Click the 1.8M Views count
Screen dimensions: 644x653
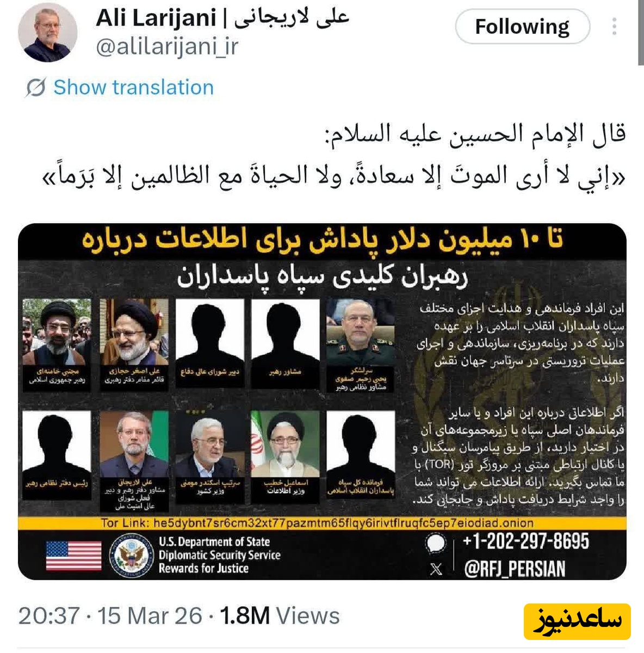point(280,615)
